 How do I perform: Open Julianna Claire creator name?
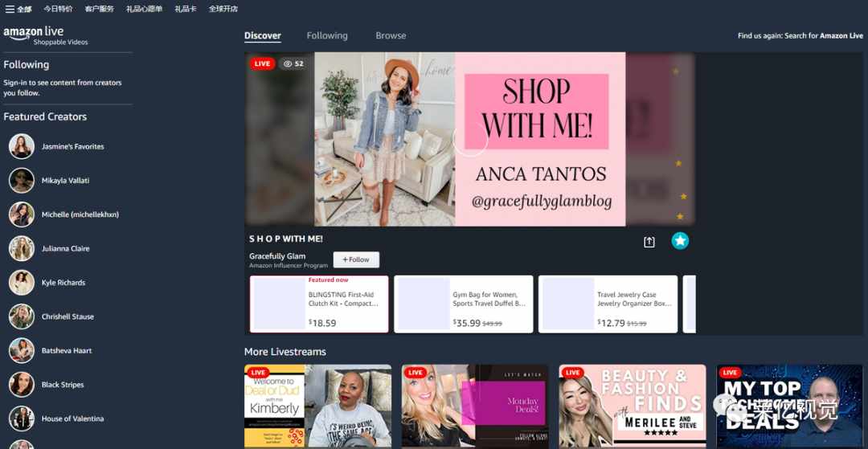[65, 248]
